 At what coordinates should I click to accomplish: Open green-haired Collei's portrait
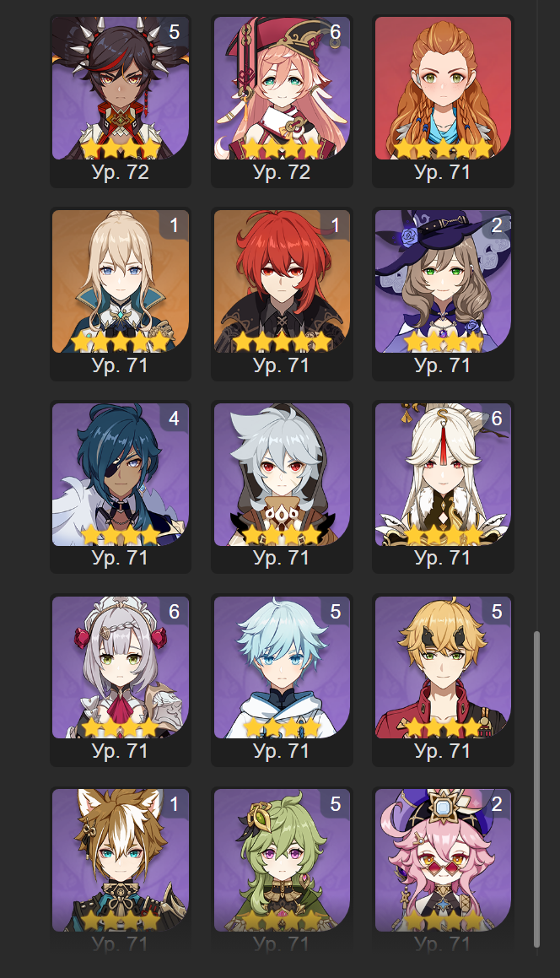[x=282, y=860]
